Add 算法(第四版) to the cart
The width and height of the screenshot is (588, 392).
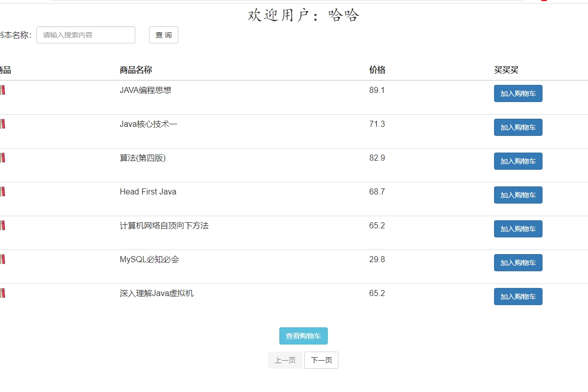(518, 161)
